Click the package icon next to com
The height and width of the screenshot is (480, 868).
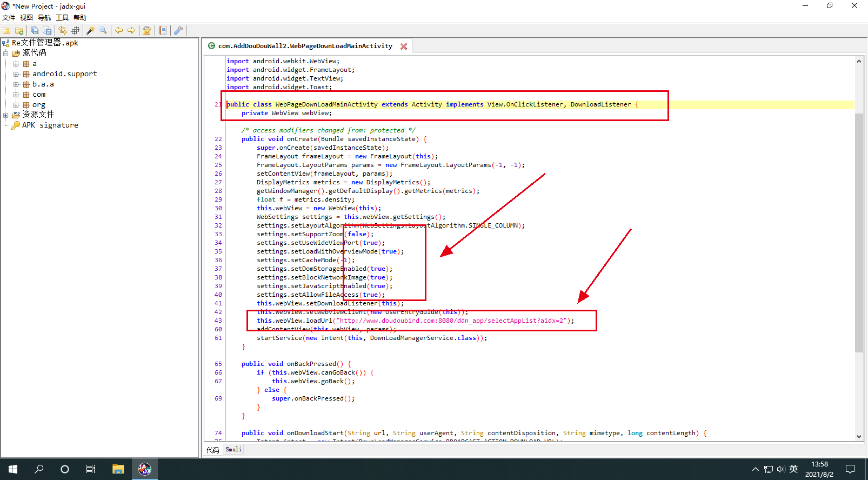[x=26, y=95]
